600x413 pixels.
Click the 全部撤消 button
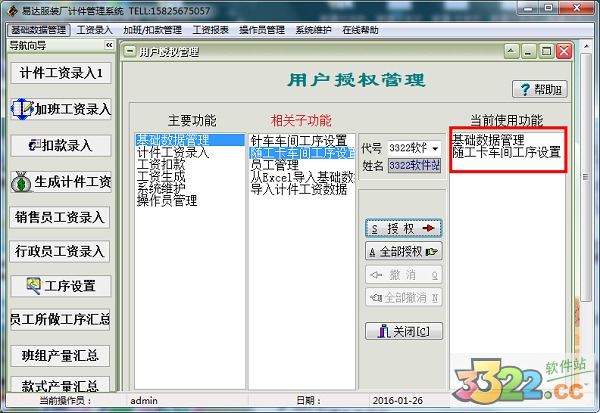point(404,297)
